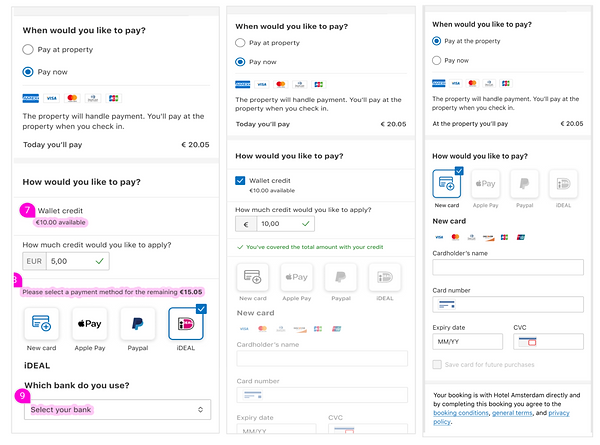Open general terms link
The height and width of the screenshot is (445, 600).
512,413
